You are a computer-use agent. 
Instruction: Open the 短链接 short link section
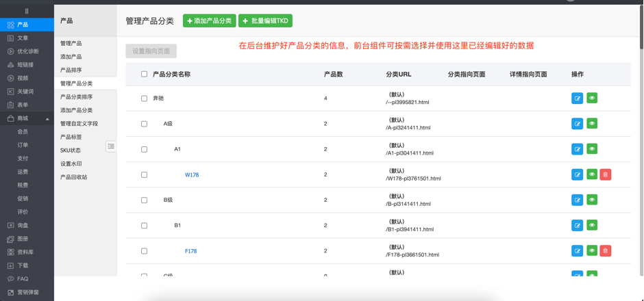point(27,65)
